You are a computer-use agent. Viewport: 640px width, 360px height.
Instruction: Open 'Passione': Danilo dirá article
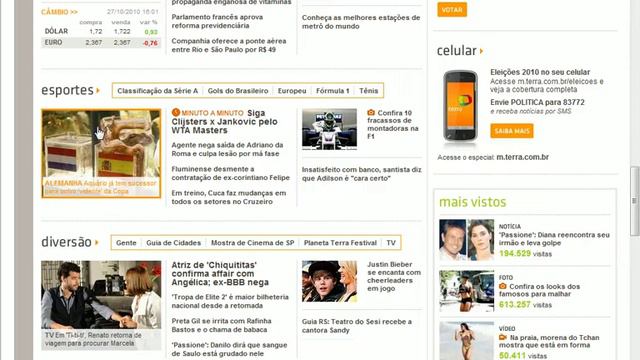point(229,349)
